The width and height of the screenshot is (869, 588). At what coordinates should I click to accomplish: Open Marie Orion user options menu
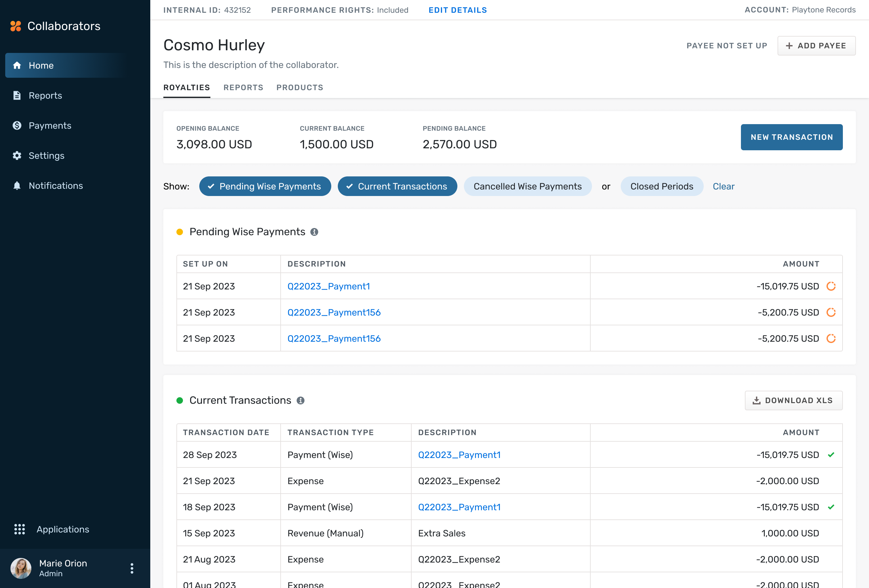click(x=132, y=568)
